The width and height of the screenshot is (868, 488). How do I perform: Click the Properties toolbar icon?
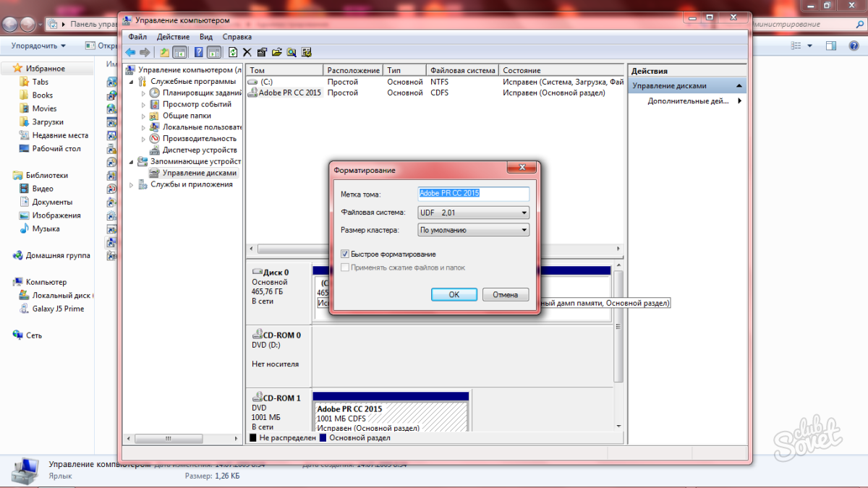(262, 52)
